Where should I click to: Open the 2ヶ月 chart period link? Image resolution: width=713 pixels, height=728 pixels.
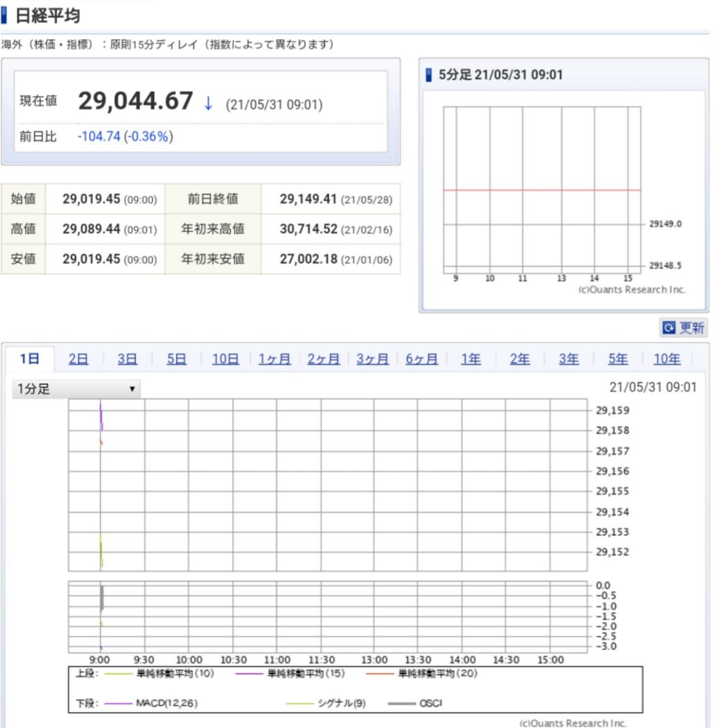coord(324,359)
